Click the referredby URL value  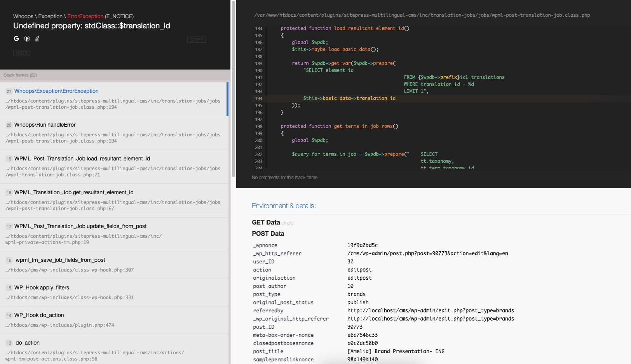[x=431, y=310]
